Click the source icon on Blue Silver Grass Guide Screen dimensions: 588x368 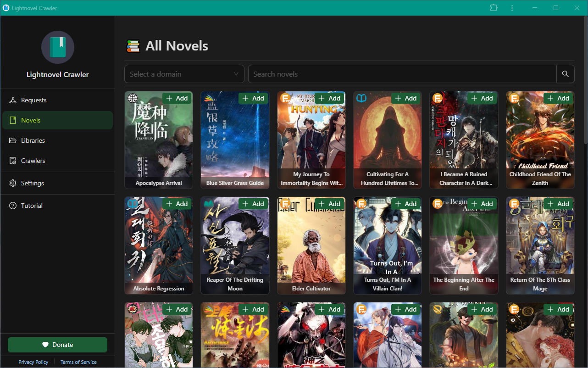(209, 98)
